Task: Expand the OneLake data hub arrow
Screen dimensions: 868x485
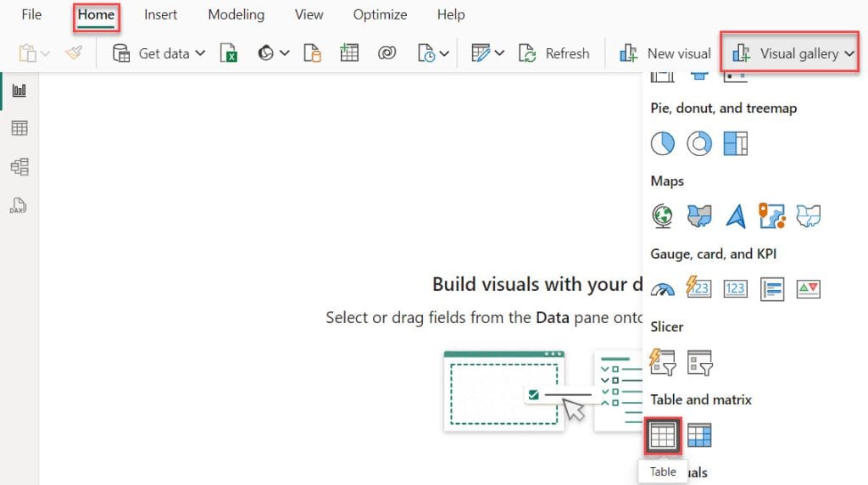Action: tap(284, 53)
